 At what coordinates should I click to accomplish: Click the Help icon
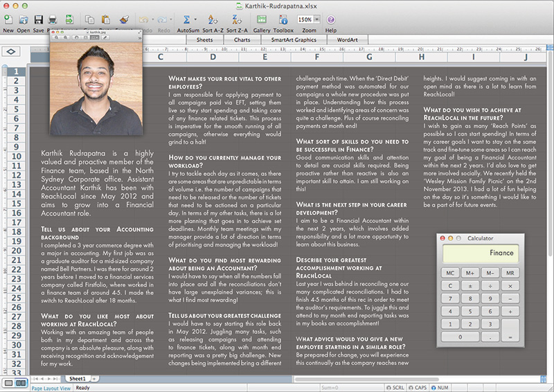point(330,19)
